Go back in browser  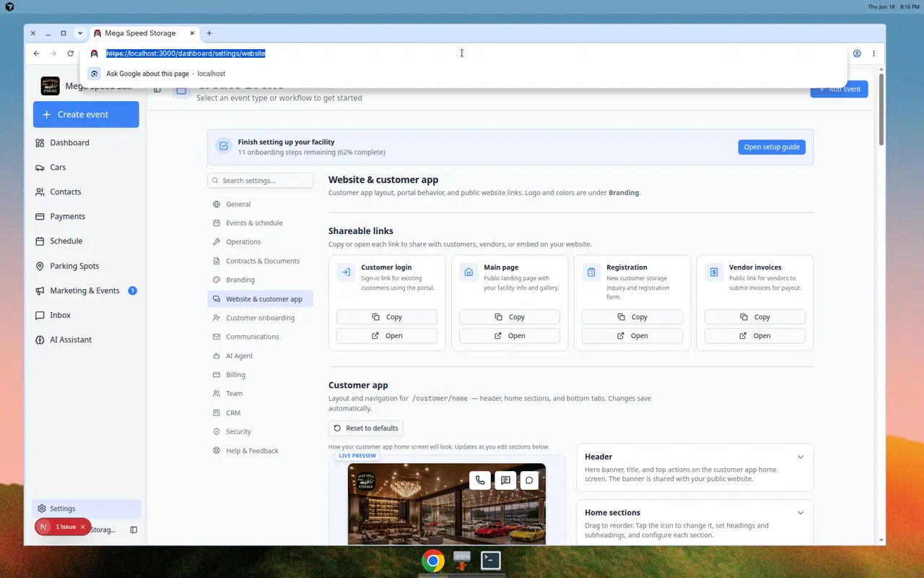coord(36,53)
